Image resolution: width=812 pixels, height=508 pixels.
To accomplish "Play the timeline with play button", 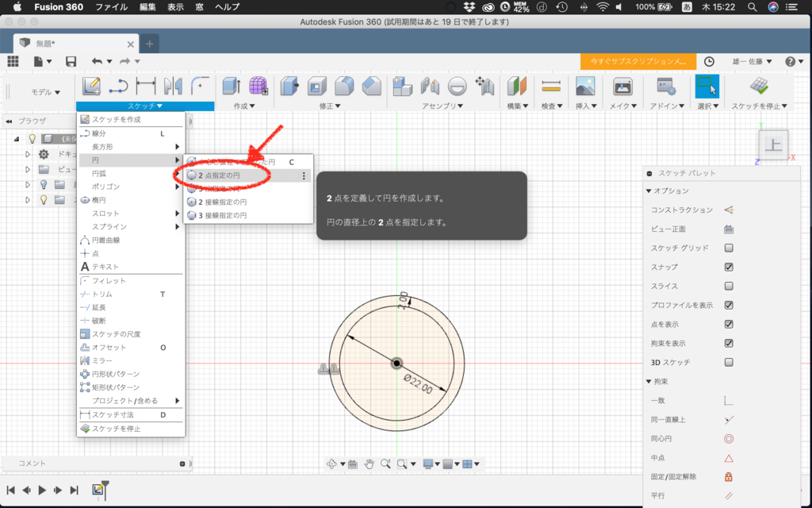I will 43,490.
